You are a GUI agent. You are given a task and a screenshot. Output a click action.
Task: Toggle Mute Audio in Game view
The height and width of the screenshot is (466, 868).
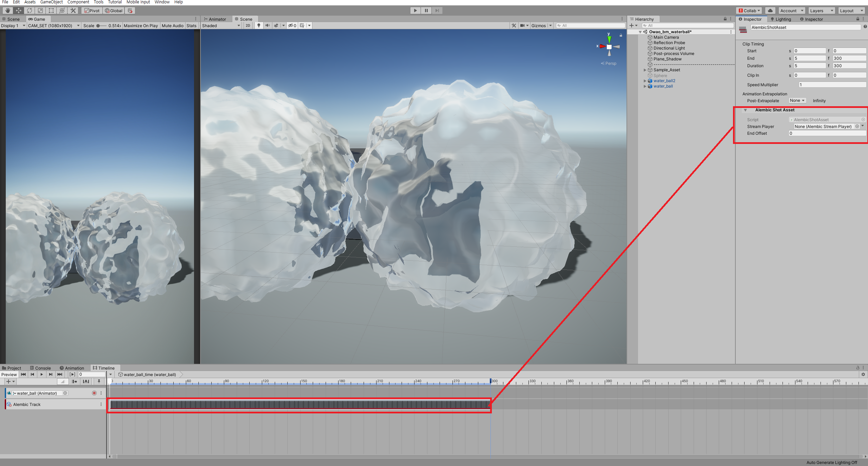[x=172, y=25]
